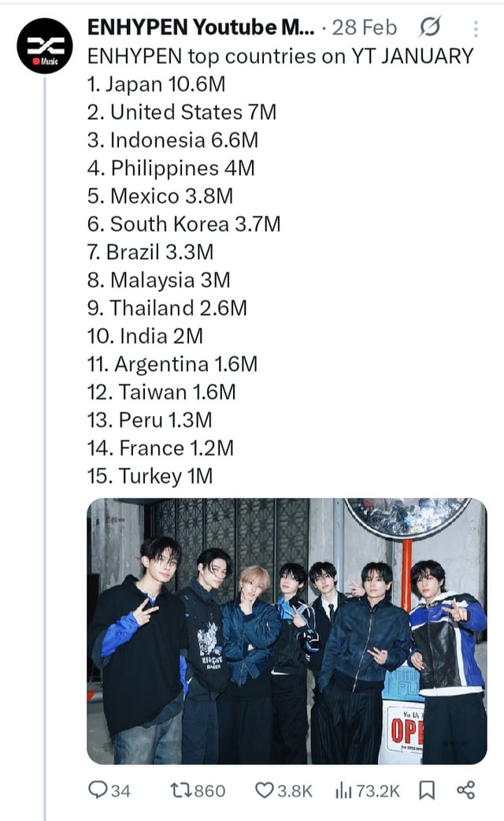Click the 3.8K likes count
Image resolution: width=504 pixels, height=821 pixels.
[x=294, y=790]
